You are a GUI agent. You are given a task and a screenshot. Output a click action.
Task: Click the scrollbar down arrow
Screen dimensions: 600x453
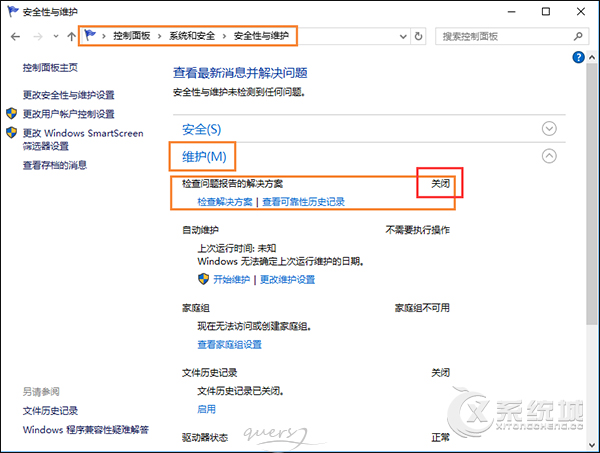click(x=592, y=445)
